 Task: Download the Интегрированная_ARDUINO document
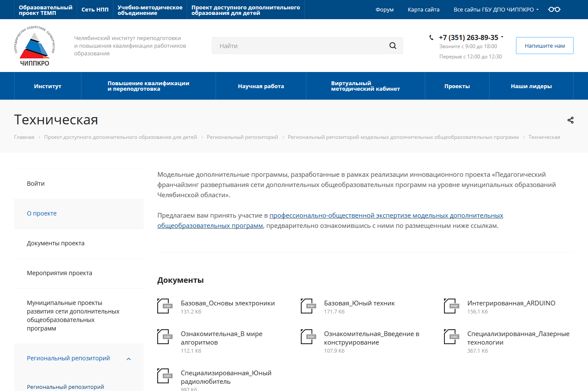511,303
